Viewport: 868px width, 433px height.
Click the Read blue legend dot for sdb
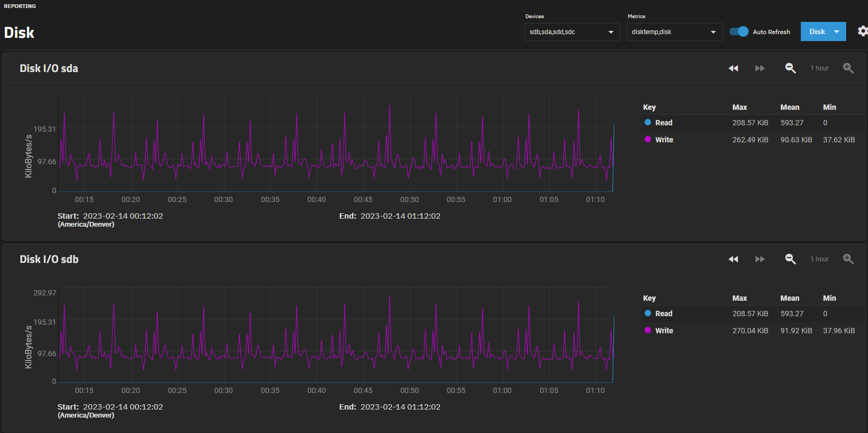click(648, 313)
